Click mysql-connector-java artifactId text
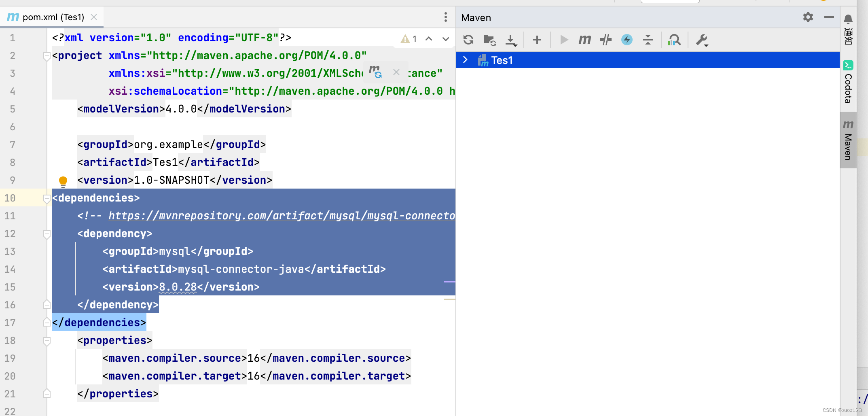Screen dimensions: 868x416 pyautogui.click(x=241, y=269)
